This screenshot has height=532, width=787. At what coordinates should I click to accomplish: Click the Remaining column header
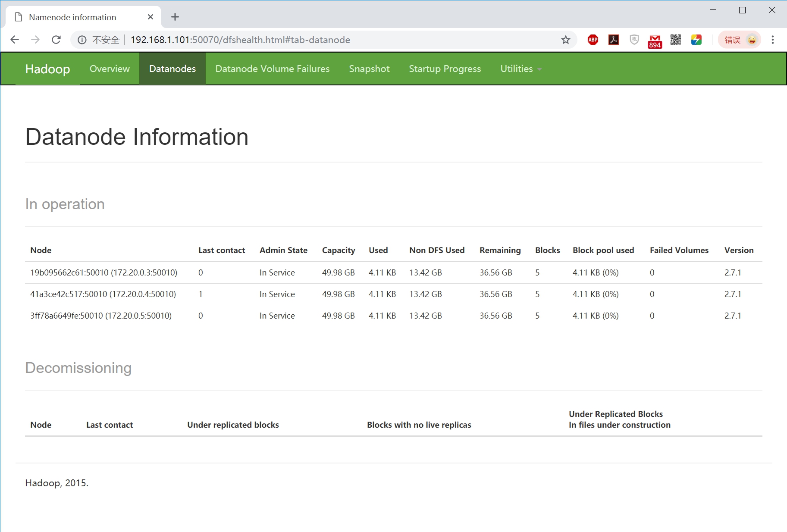[x=500, y=250]
